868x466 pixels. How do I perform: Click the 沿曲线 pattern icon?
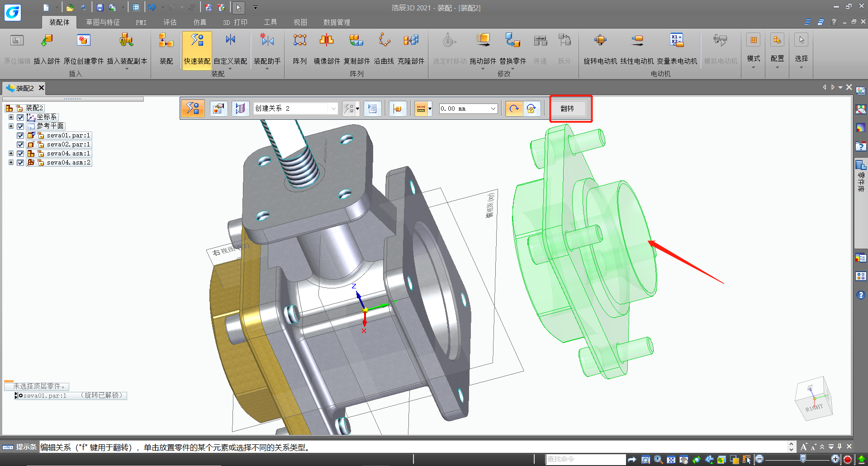[x=384, y=41]
